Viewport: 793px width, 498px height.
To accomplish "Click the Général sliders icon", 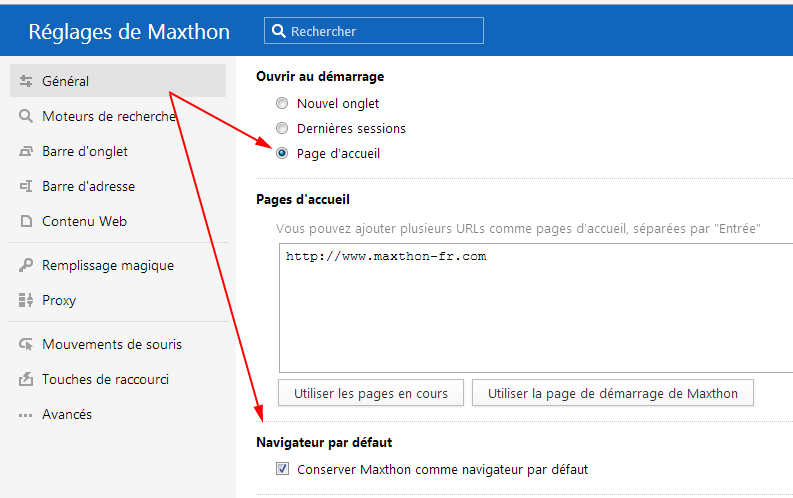I will coord(26,81).
